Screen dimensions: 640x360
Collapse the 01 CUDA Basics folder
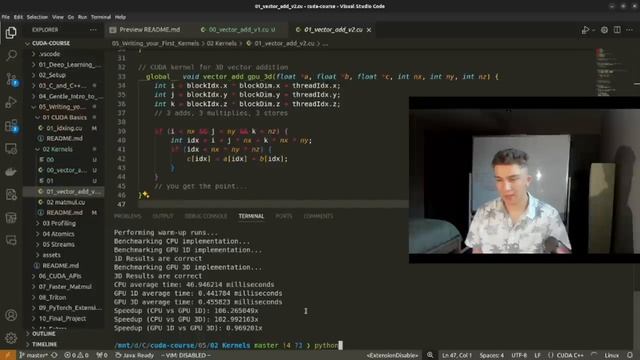pyautogui.click(x=64, y=118)
